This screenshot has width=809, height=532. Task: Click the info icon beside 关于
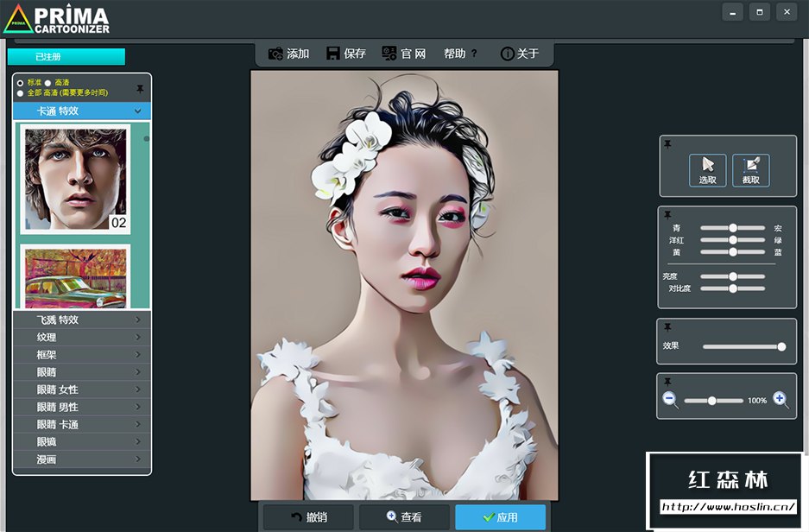coord(507,54)
